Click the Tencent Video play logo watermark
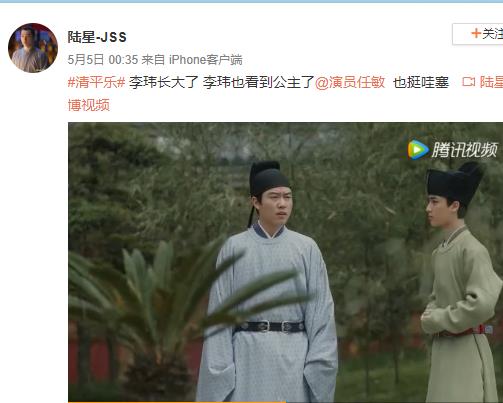Screen dimensions: 503x403 point(418,149)
